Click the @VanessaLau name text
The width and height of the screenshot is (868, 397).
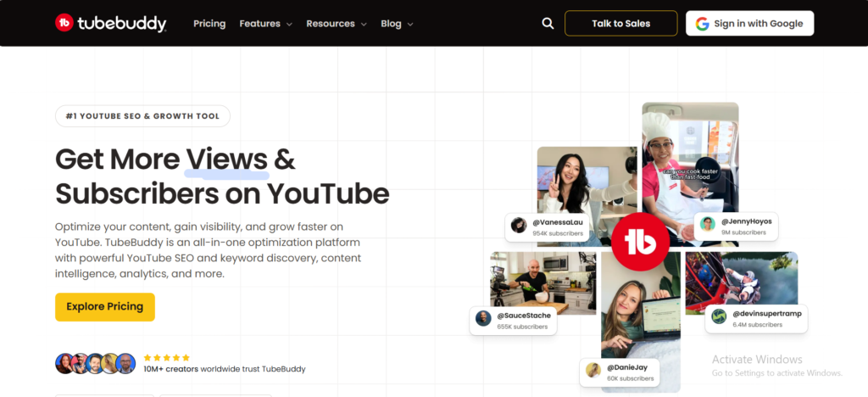(x=558, y=222)
